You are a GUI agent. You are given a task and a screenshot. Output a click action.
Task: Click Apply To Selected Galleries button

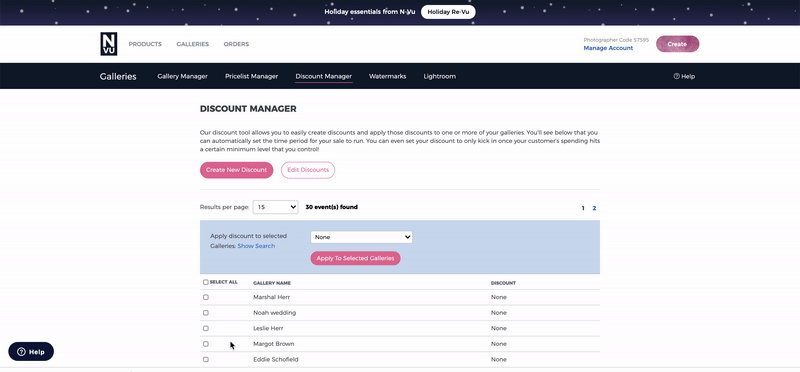(356, 258)
